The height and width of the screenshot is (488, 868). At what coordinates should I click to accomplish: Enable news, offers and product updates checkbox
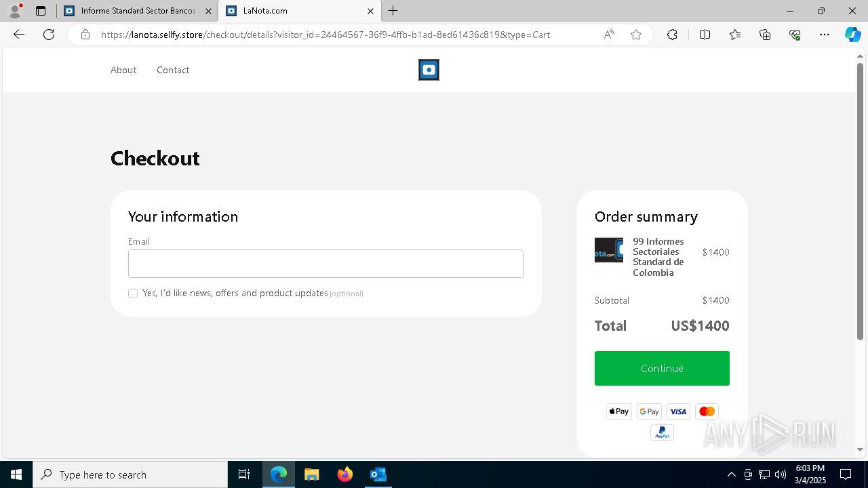pyautogui.click(x=133, y=293)
